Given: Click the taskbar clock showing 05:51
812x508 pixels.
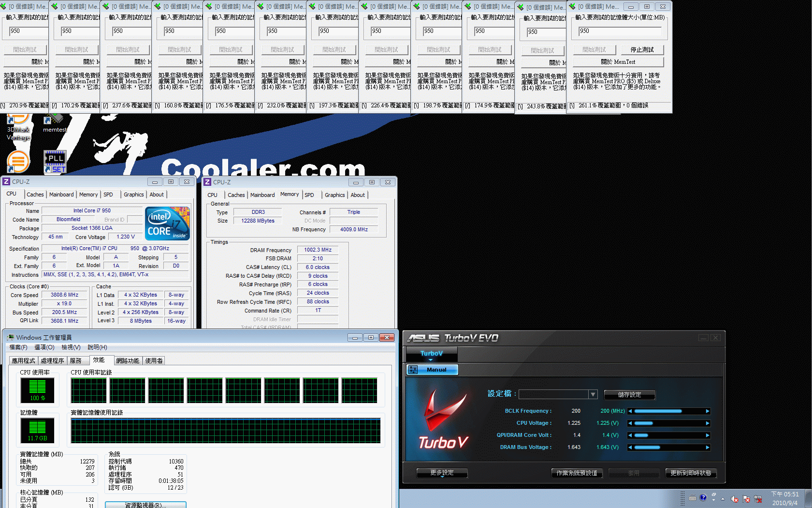Looking at the screenshot, I should coord(785,498).
